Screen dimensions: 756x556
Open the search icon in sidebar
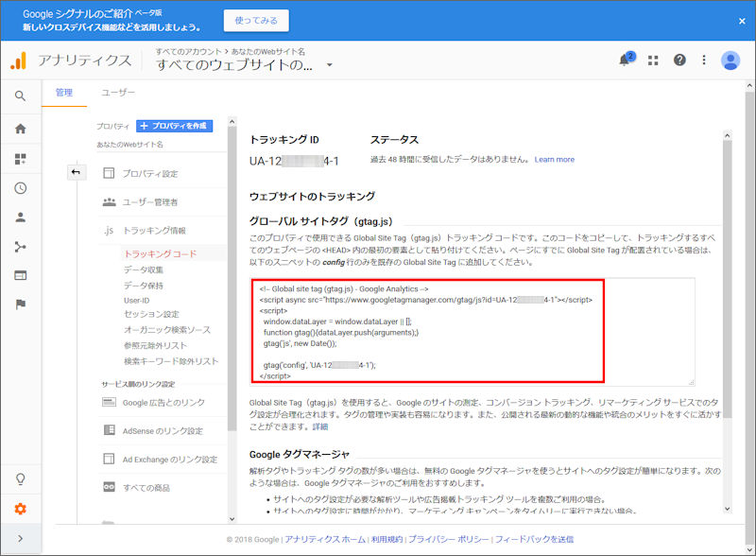point(20,96)
